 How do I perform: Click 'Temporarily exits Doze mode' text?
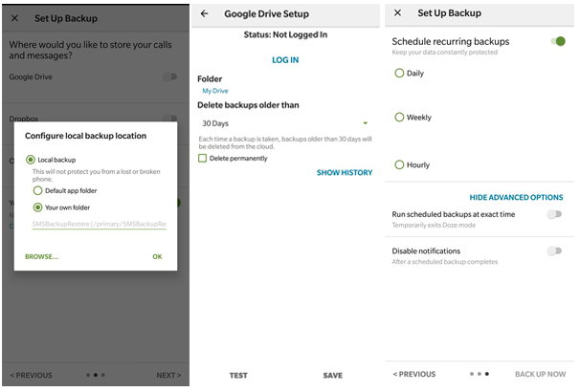click(434, 225)
